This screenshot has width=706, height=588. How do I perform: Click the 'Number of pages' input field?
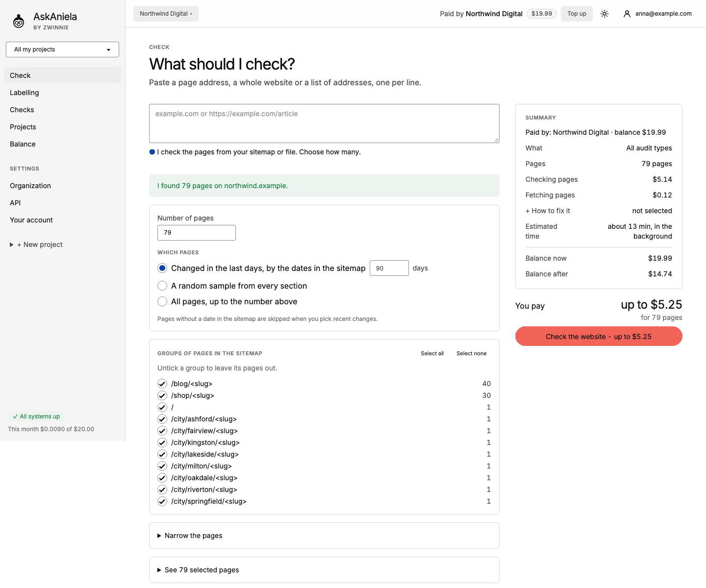click(197, 233)
